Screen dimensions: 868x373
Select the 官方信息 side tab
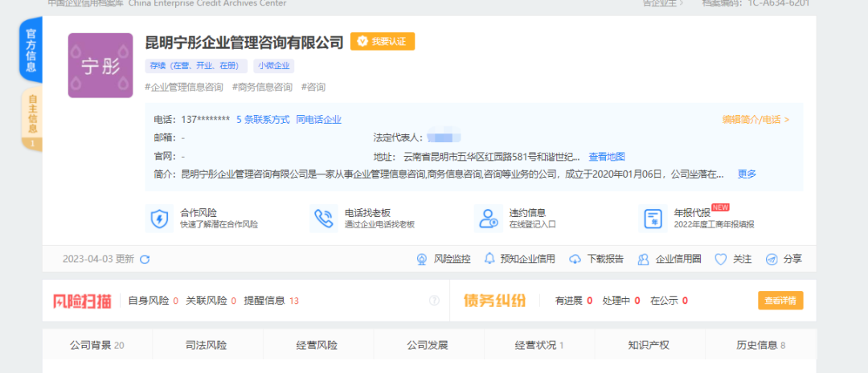[x=31, y=51]
